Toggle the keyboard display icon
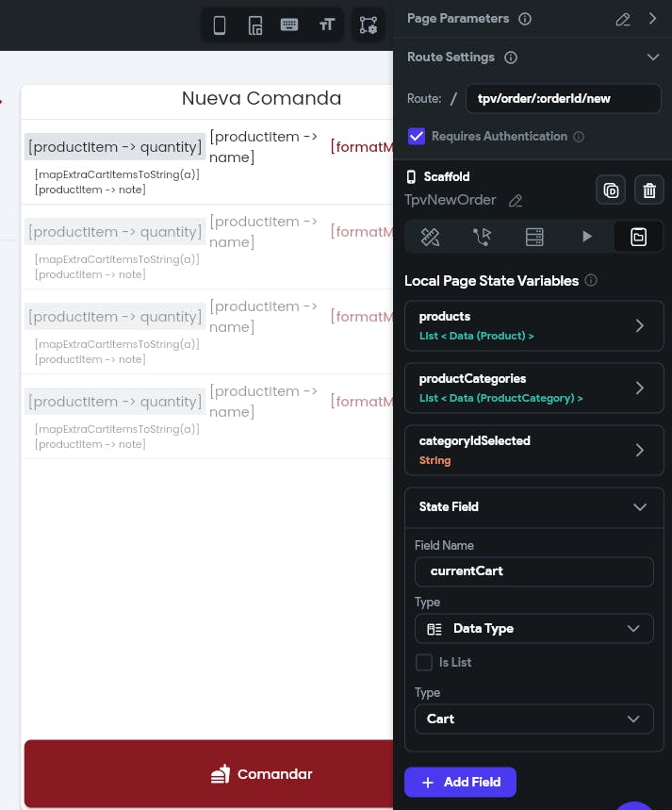 (x=290, y=25)
